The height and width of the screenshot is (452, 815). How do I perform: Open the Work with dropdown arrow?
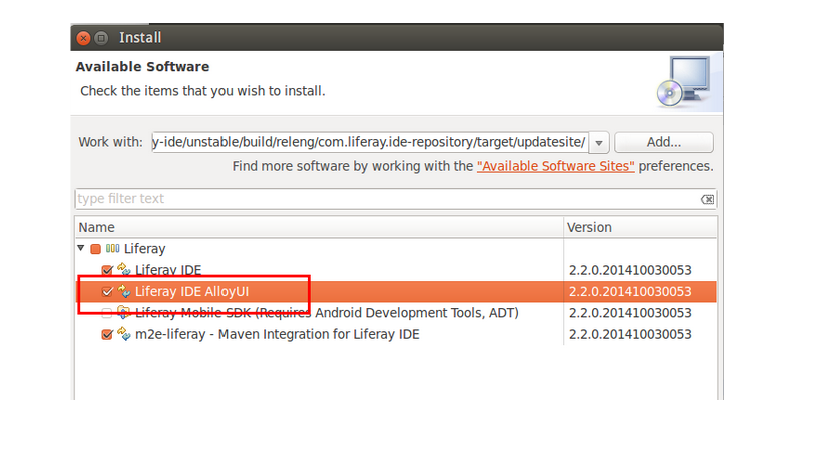coord(599,142)
